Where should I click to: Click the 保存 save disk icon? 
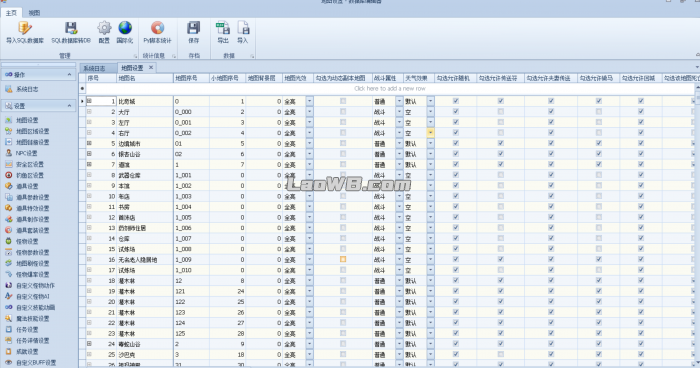point(193,28)
